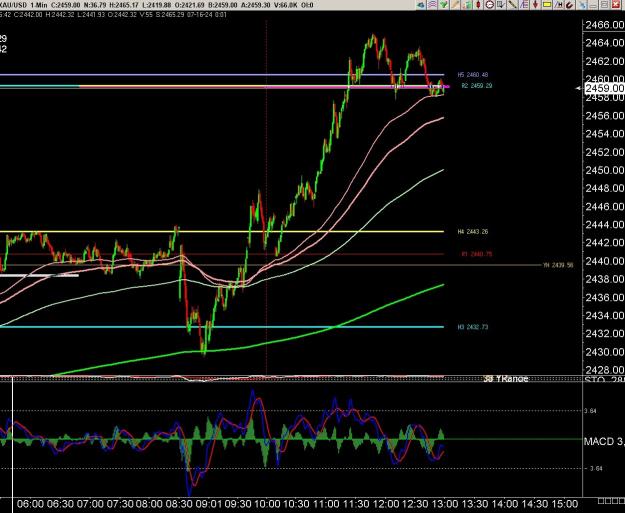Click the row of small squares at bottom-right corner
Screen dimensions: 625x513
611,501
